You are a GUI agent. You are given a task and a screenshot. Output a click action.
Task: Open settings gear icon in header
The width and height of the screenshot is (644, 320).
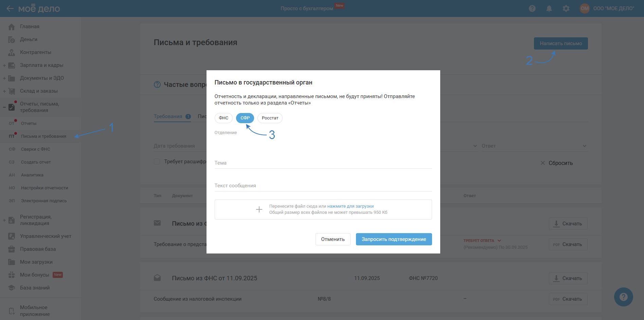pos(566,8)
